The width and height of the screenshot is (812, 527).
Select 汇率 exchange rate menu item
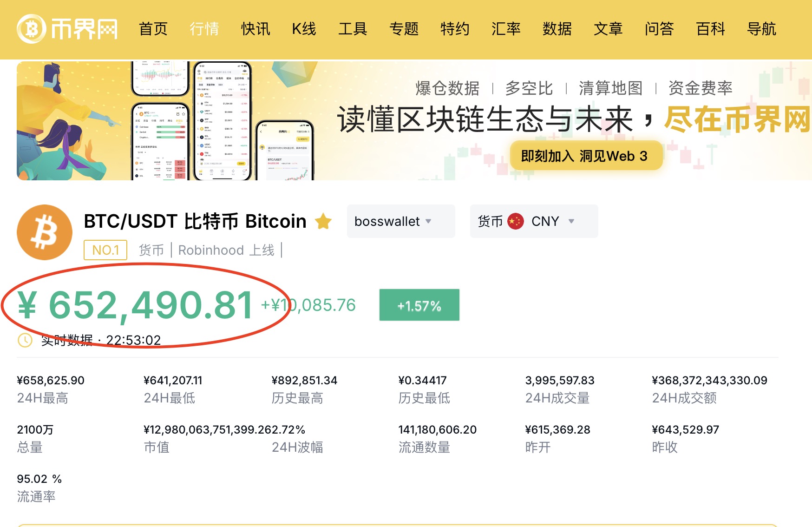click(506, 29)
